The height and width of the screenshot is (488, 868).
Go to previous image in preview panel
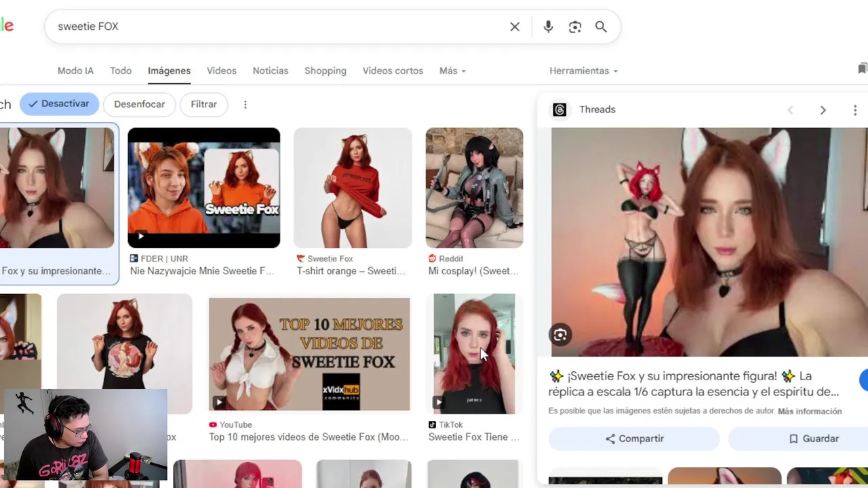(790, 110)
